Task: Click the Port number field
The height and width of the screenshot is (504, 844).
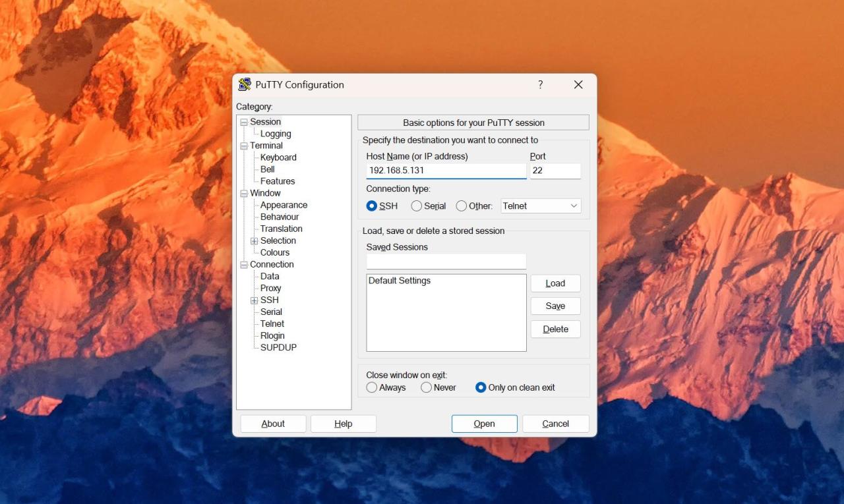Action: click(x=555, y=171)
